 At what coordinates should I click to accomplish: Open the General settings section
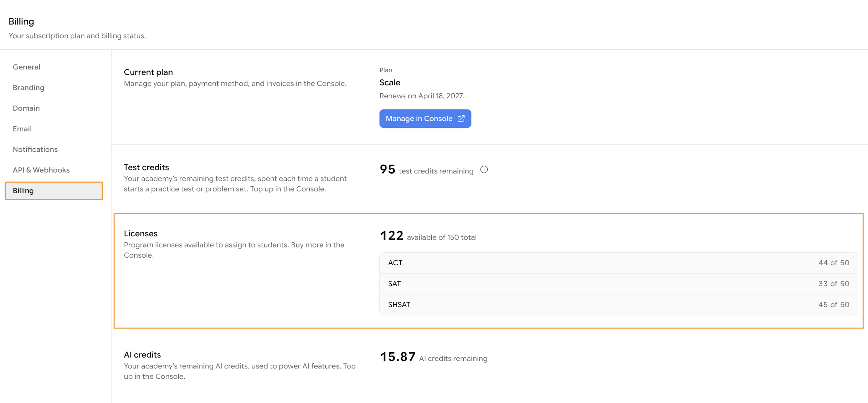[54, 67]
